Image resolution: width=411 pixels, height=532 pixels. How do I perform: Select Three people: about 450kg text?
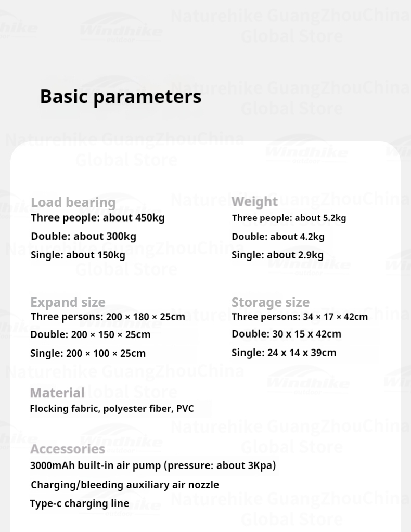coord(97,218)
